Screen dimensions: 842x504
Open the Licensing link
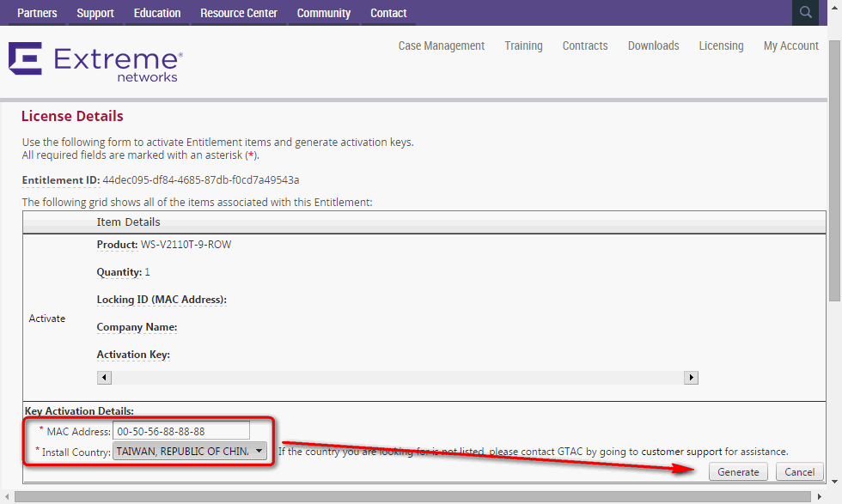point(721,46)
